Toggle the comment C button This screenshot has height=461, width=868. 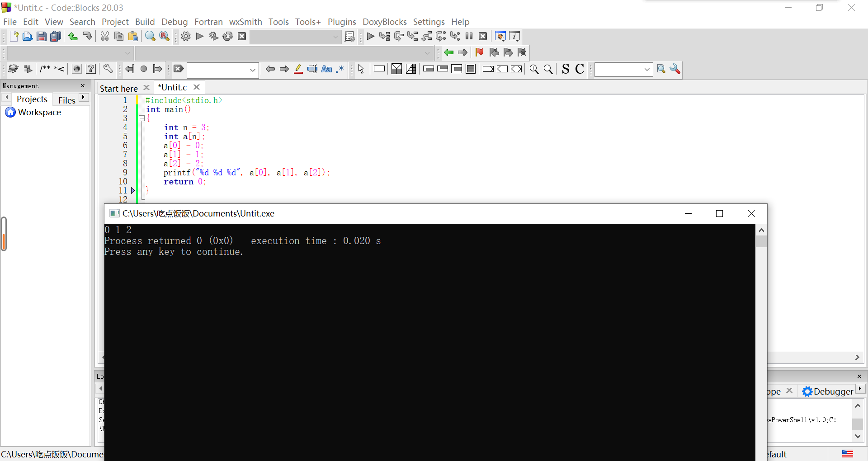580,69
